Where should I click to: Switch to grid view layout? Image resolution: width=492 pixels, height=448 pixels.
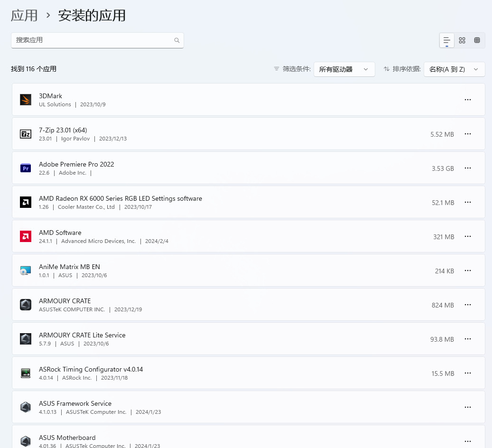pyautogui.click(x=462, y=40)
